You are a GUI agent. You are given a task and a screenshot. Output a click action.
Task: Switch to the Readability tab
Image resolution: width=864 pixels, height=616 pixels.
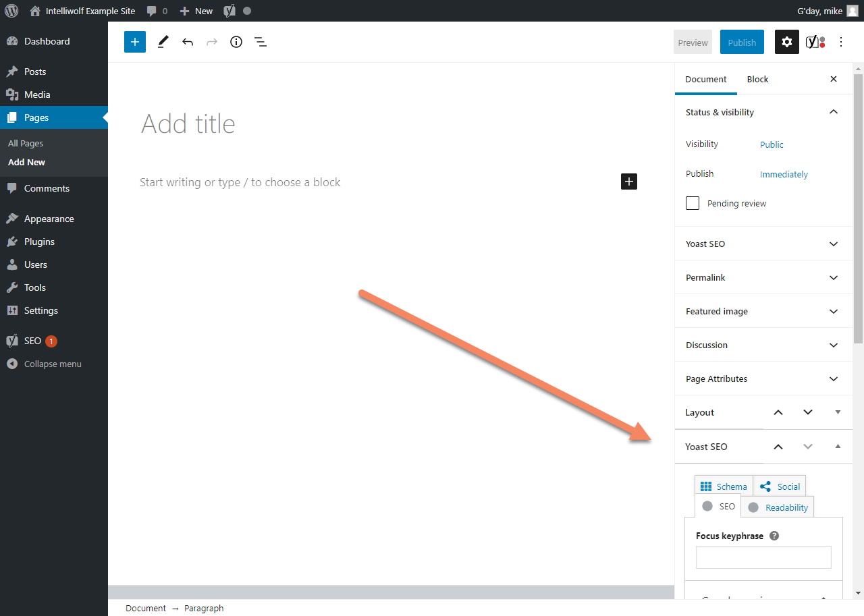[784, 507]
